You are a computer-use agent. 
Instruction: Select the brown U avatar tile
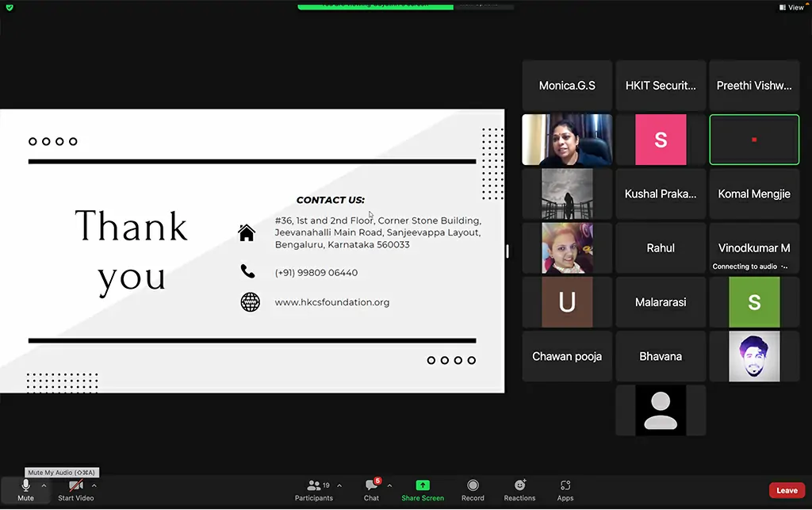pyautogui.click(x=567, y=302)
